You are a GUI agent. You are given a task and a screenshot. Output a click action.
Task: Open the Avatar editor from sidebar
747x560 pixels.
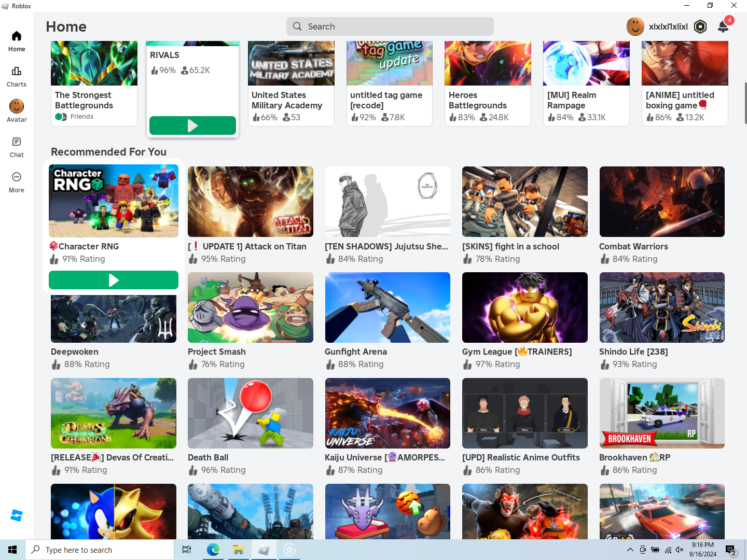17,111
